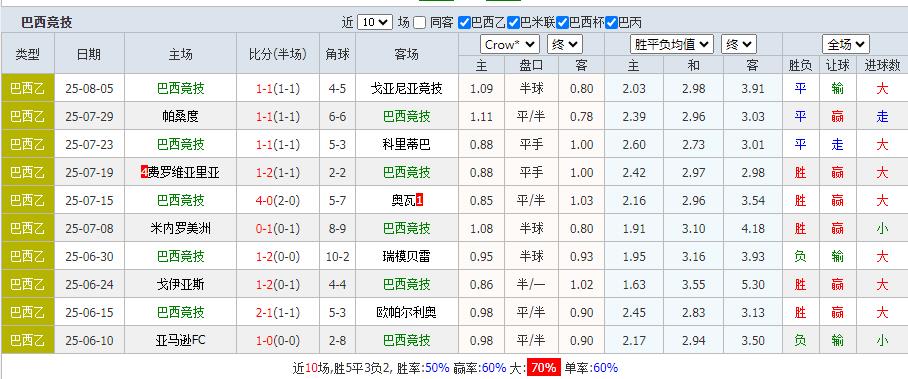The height and width of the screenshot is (379, 908).
Task: Open the Crow* bookmaker dropdown
Action: 510,45
